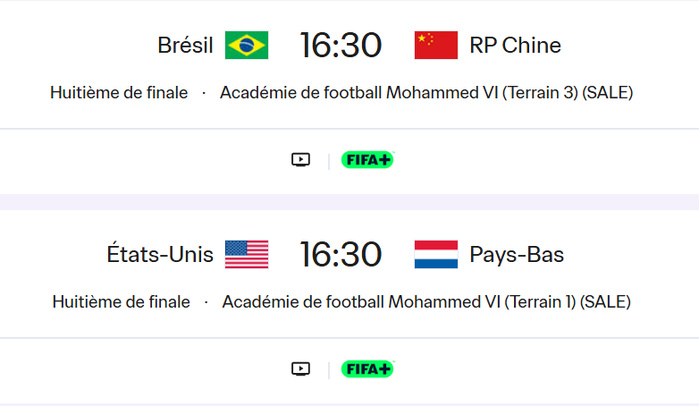Click the 16:30 kickoff time for Brésil match
Viewport: 699px width, 406px height.
point(341,45)
